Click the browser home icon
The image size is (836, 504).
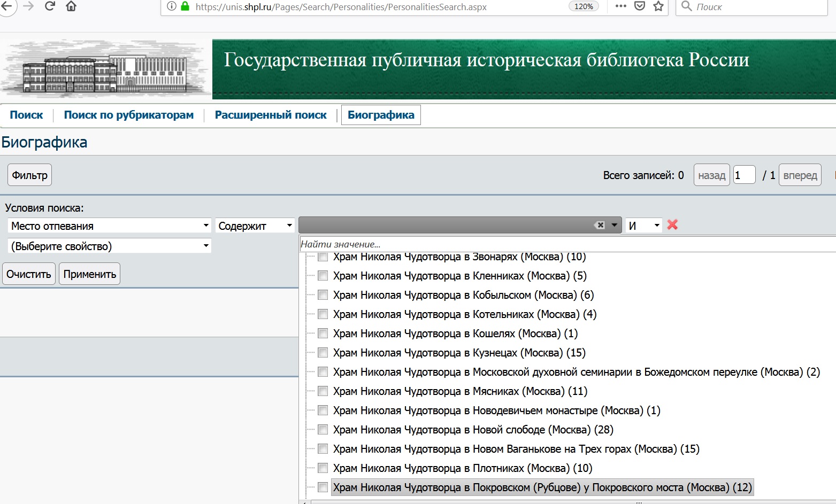pos(71,6)
